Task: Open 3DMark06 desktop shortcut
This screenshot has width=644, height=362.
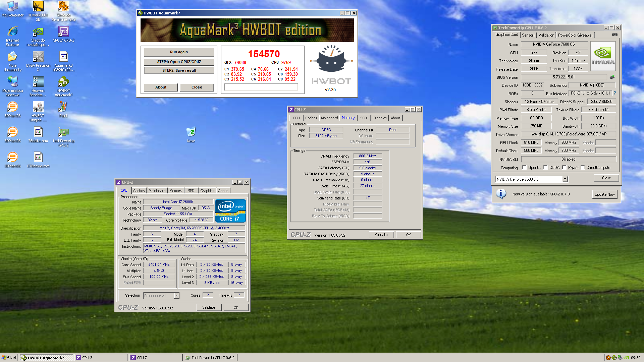Action: pos(12,160)
